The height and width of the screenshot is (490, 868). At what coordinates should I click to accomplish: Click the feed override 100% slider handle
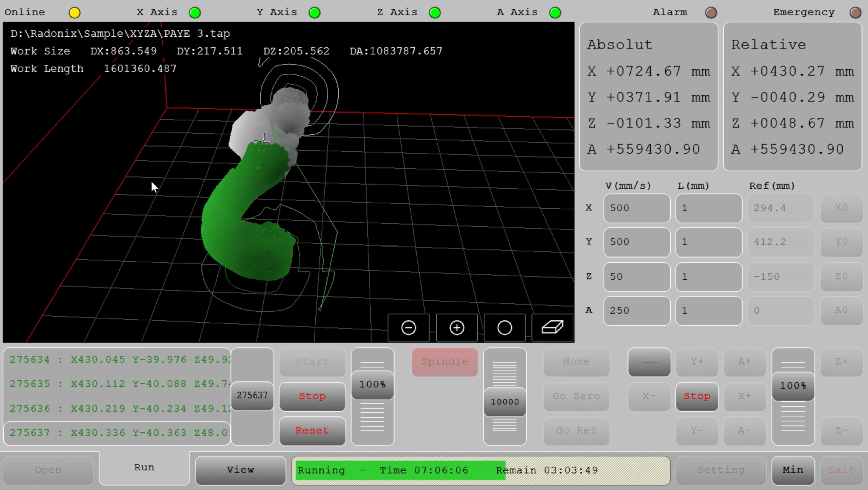(x=373, y=385)
